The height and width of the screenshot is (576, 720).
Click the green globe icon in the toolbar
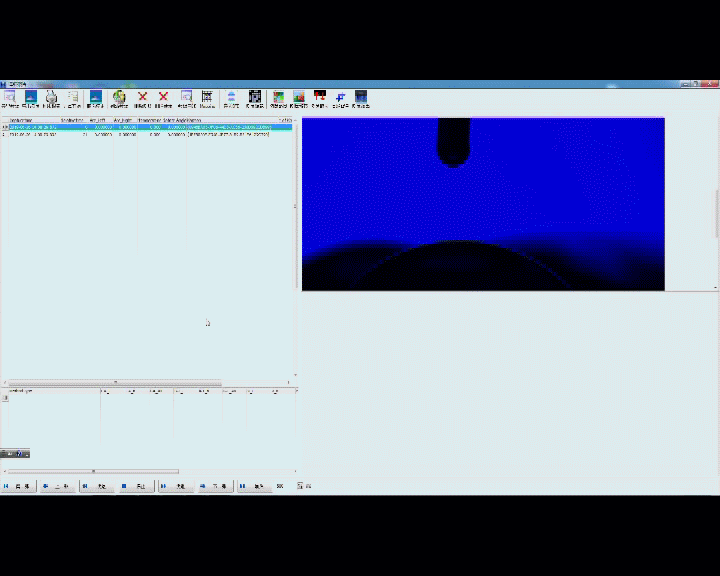coord(119,97)
